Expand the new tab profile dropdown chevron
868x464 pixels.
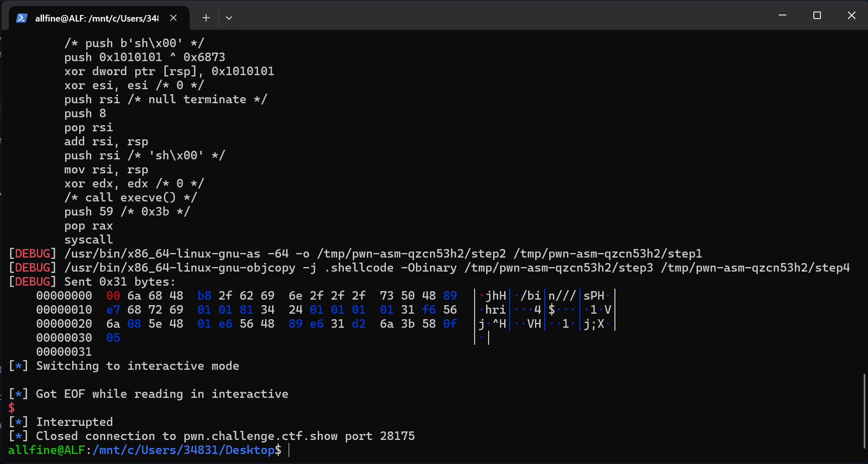(229, 18)
